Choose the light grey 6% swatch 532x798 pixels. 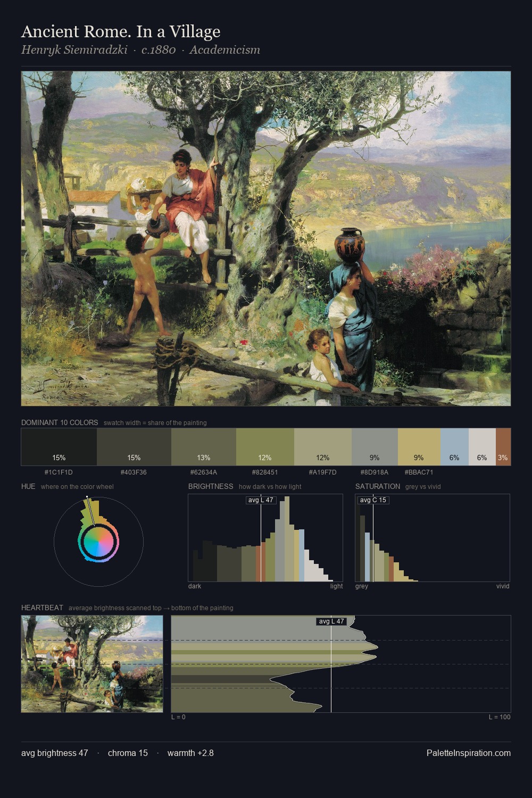pyautogui.click(x=482, y=447)
